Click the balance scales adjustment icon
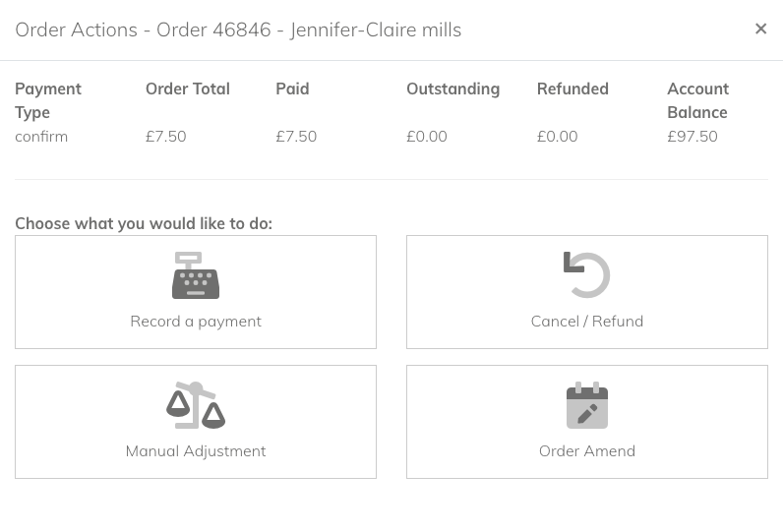The image size is (783, 532). click(196, 405)
